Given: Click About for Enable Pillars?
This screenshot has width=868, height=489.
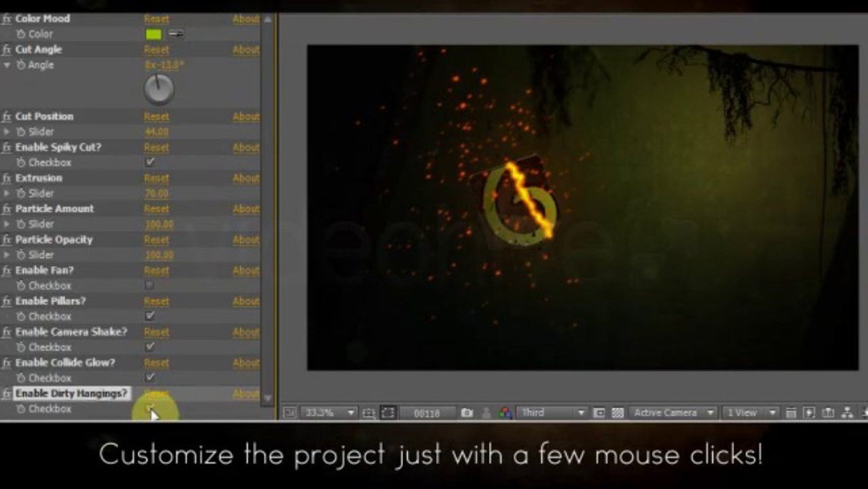Looking at the screenshot, I should 246,301.
